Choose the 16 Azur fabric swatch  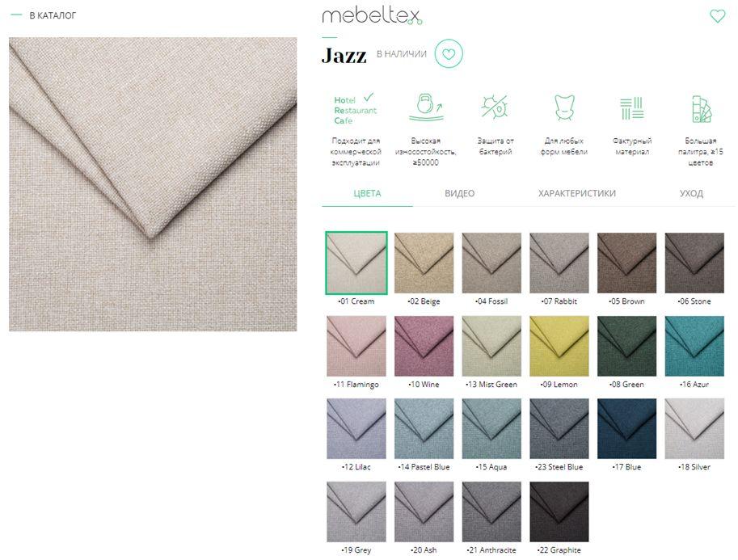(x=694, y=346)
